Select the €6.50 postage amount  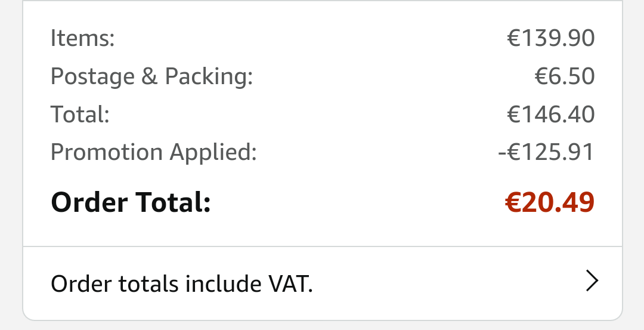point(564,76)
